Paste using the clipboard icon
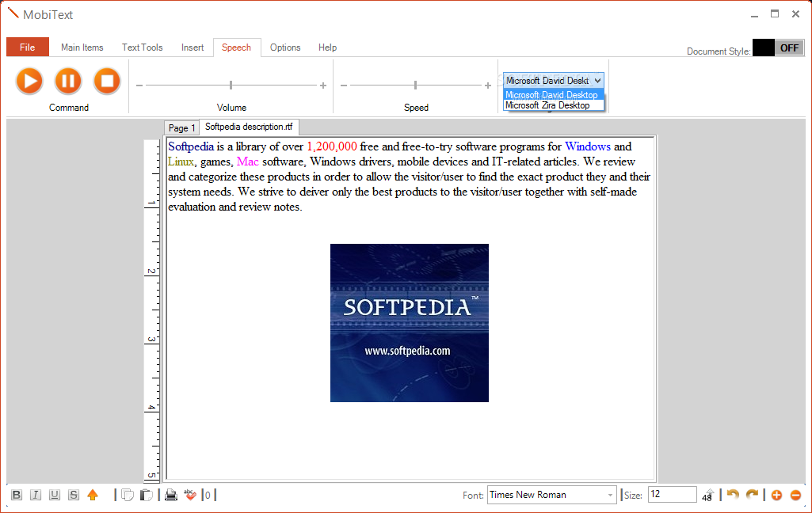812x513 pixels. tap(146, 495)
